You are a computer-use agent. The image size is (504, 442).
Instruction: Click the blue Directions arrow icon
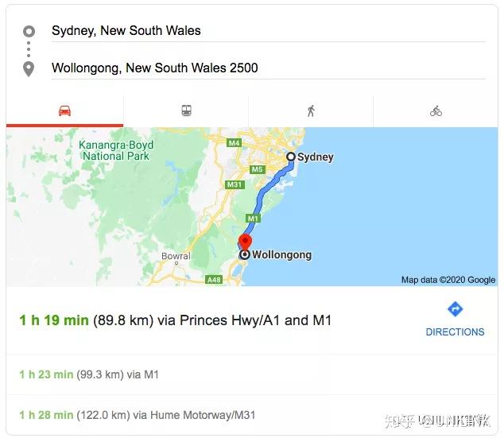455,309
